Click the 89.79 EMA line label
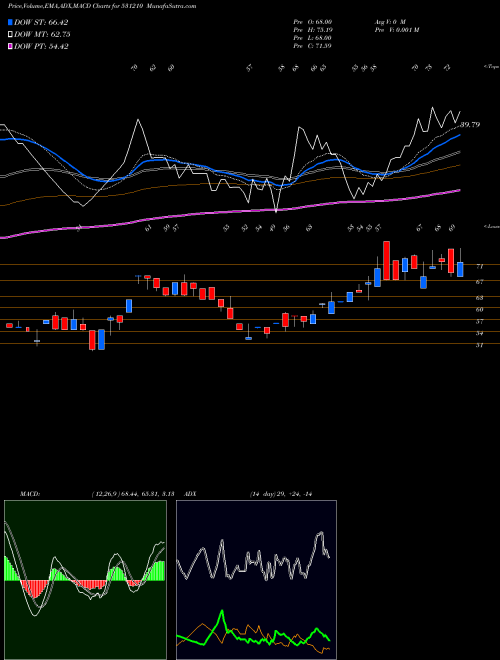Screen dimensions: 500x660 pyautogui.click(x=470, y=125)
